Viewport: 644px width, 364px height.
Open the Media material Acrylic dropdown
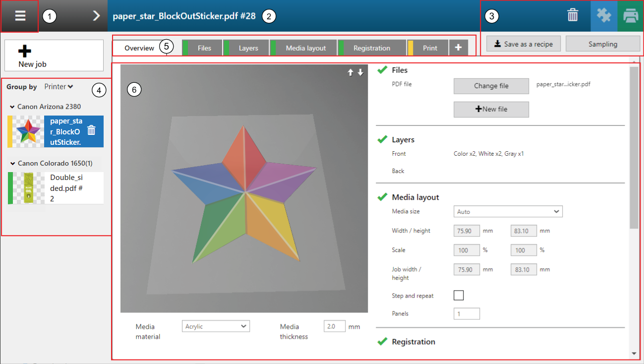216,326
